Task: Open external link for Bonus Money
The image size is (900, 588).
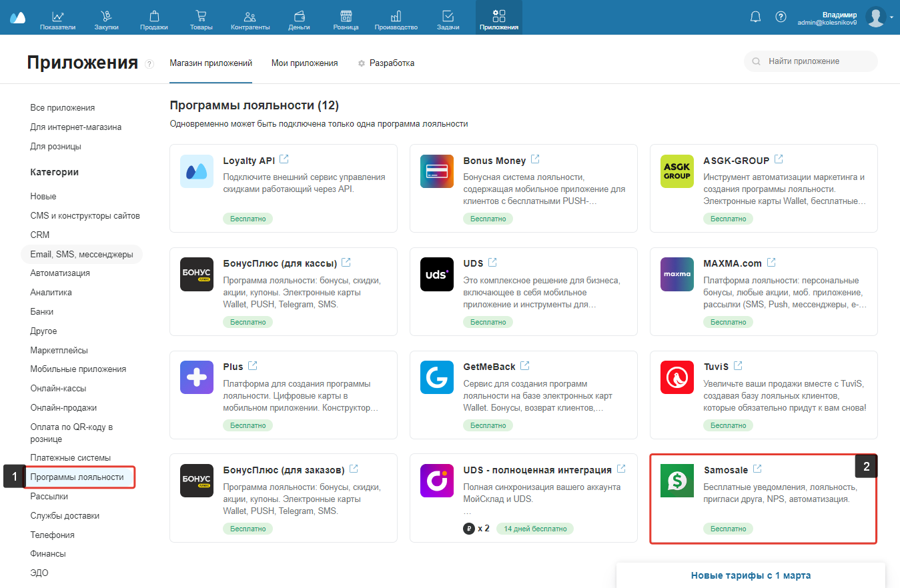Action: coord(535,159)
